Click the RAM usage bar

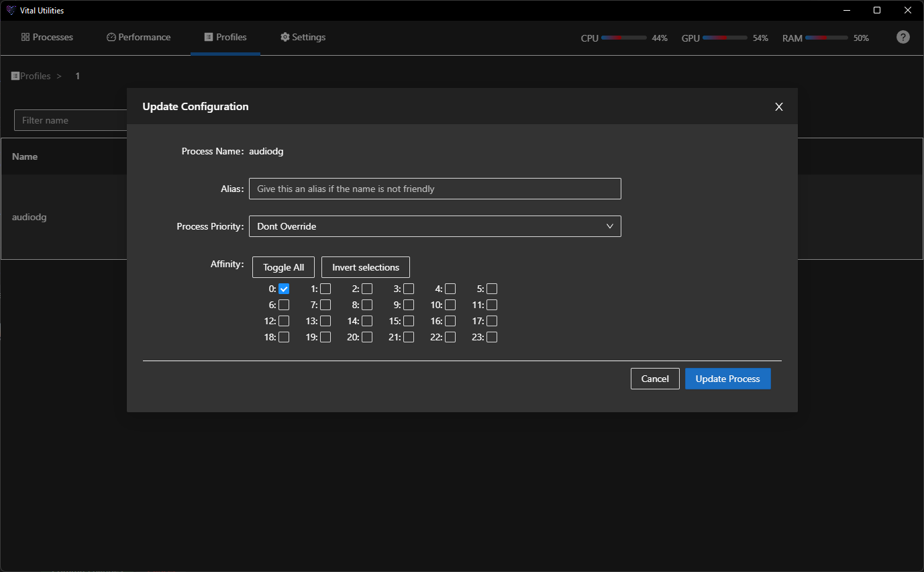(827, 38)
